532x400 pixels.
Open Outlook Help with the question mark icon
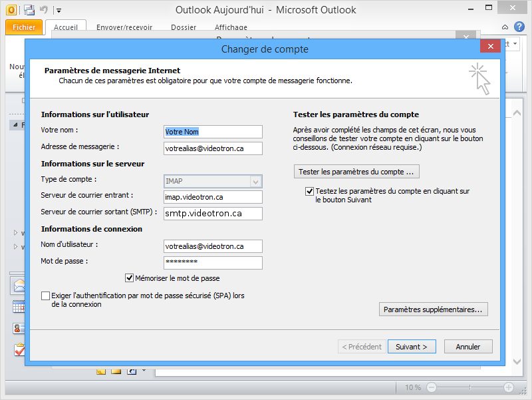519,27
